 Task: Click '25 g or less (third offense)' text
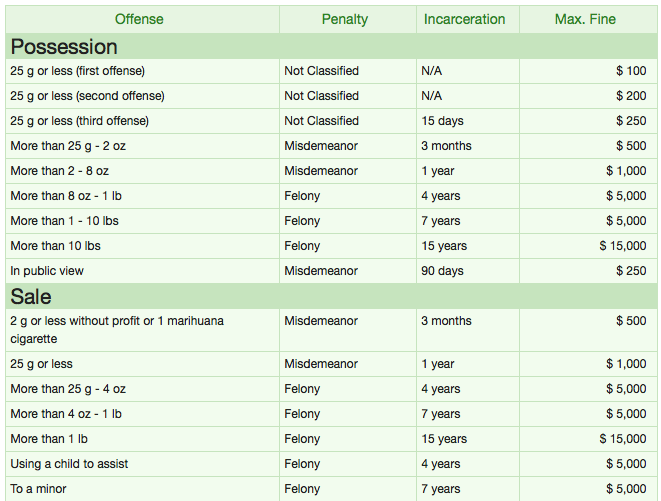[x=79, y=121]
